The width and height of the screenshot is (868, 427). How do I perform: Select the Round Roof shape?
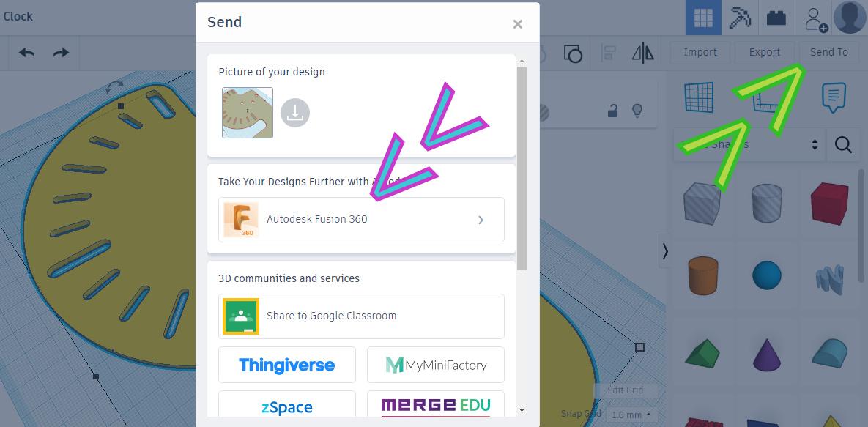829,353
